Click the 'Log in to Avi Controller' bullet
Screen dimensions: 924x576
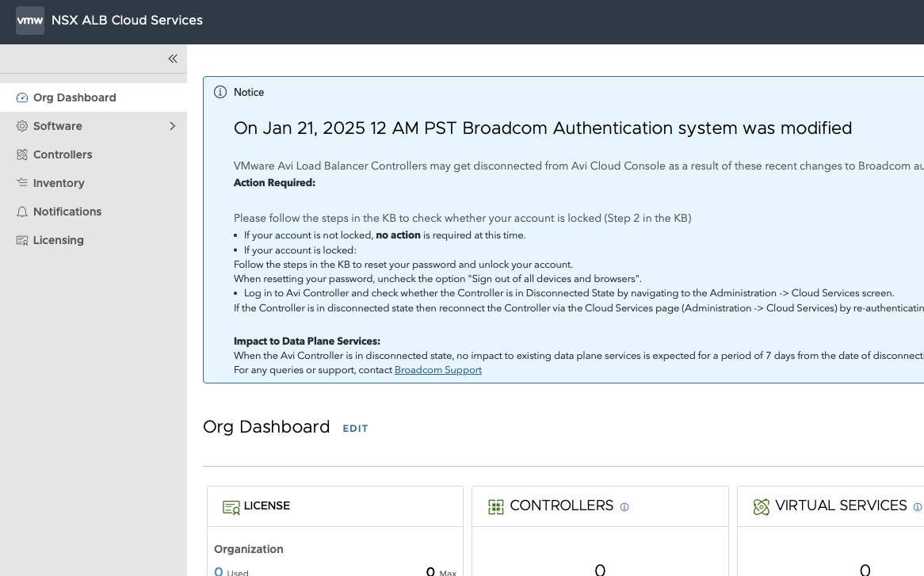tap(569, 293)
